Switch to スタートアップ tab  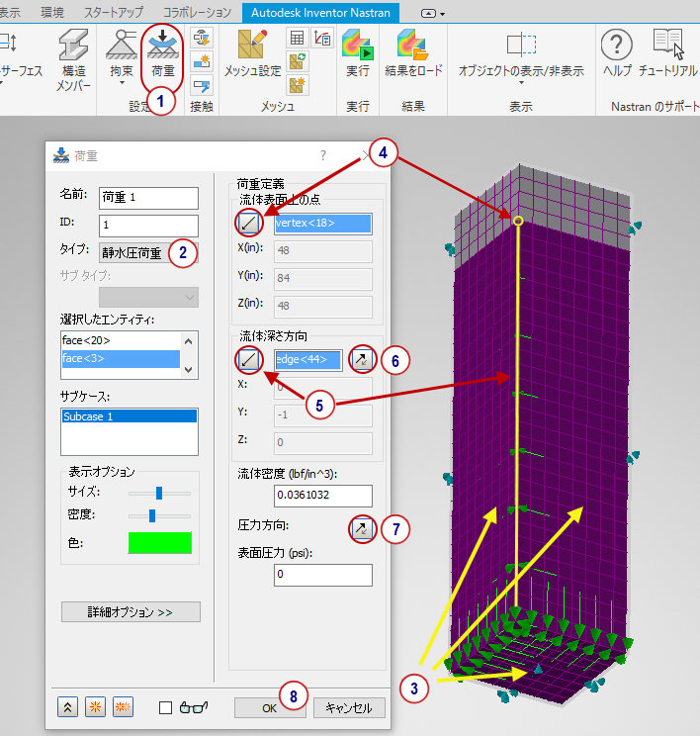(113, 13)
